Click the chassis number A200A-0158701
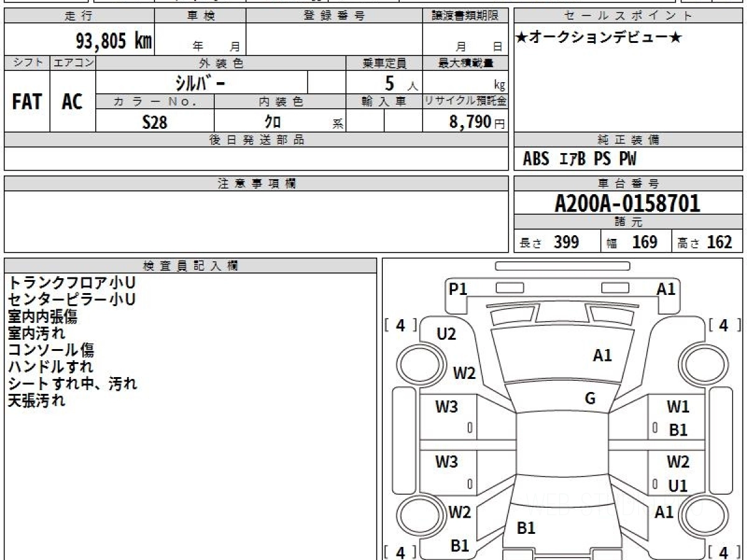This screenshot has height=560, width=747. (627, 203)
